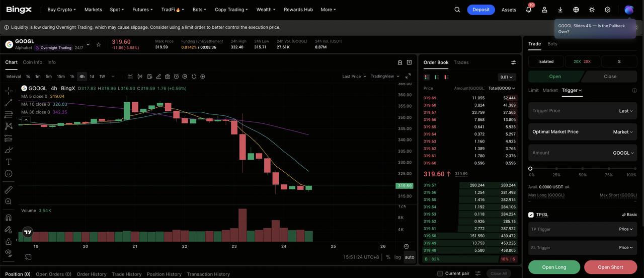Click the search magnifier icon
This screenshot has width=644, height=278.
click(457, 10)
